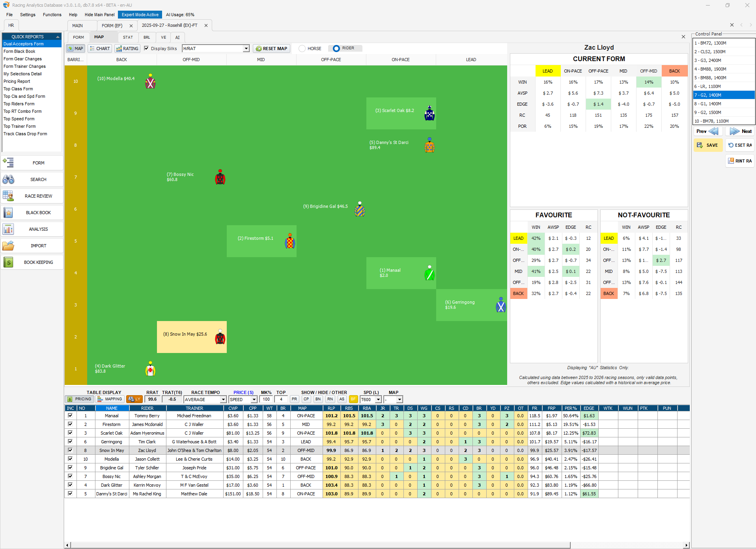Click the RESET MAP button
The width and height of the screenshot is (756, 549).
pyautogui.click(x=271, y=49)
